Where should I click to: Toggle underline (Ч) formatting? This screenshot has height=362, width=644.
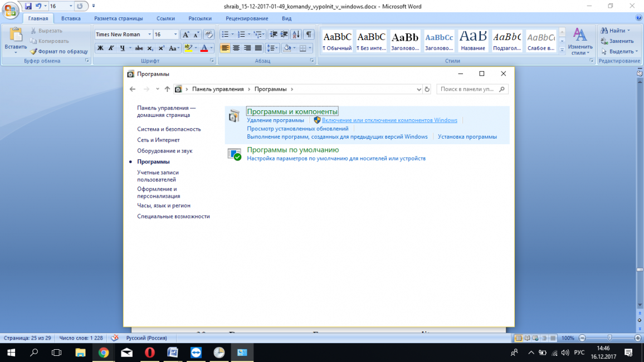[x=122, y=48]
